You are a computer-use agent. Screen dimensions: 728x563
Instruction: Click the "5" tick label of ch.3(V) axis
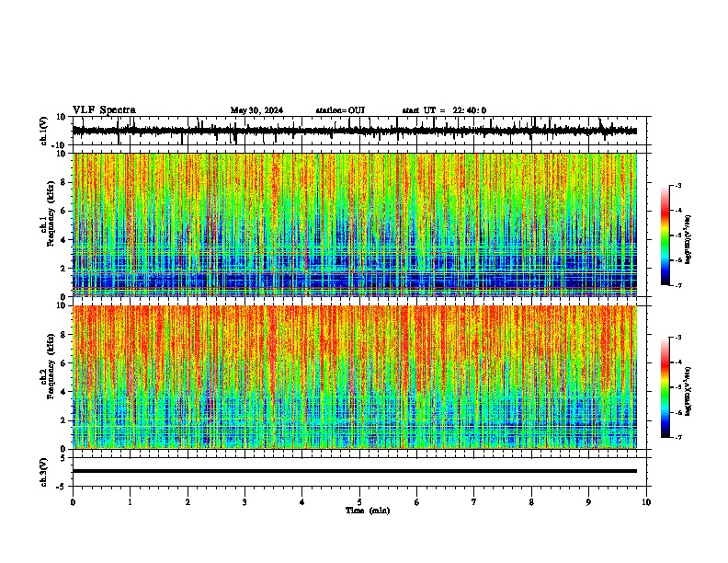[63, 457]
